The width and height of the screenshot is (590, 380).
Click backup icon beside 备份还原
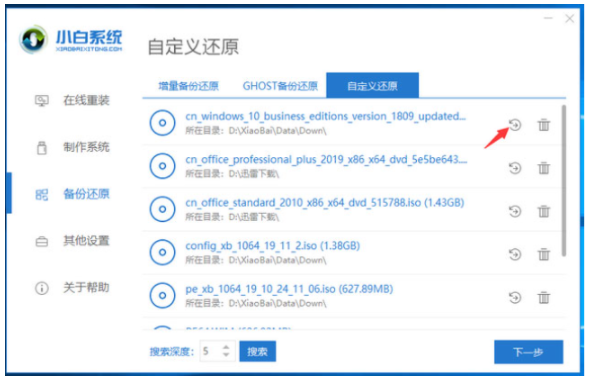click(42, 195)
